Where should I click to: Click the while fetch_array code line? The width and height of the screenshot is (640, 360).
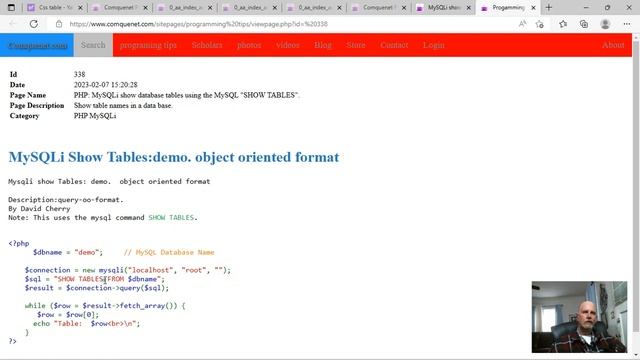[x=105, y=306]
